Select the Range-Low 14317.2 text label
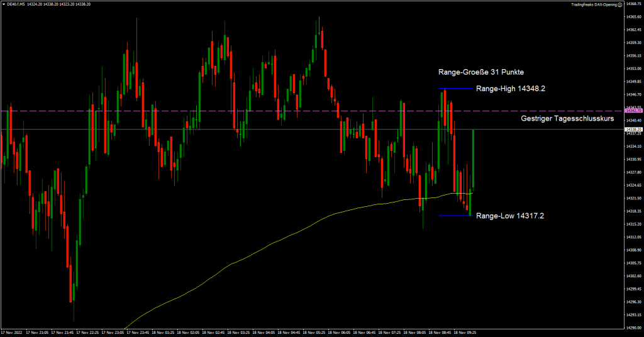 tap(510, 216)
